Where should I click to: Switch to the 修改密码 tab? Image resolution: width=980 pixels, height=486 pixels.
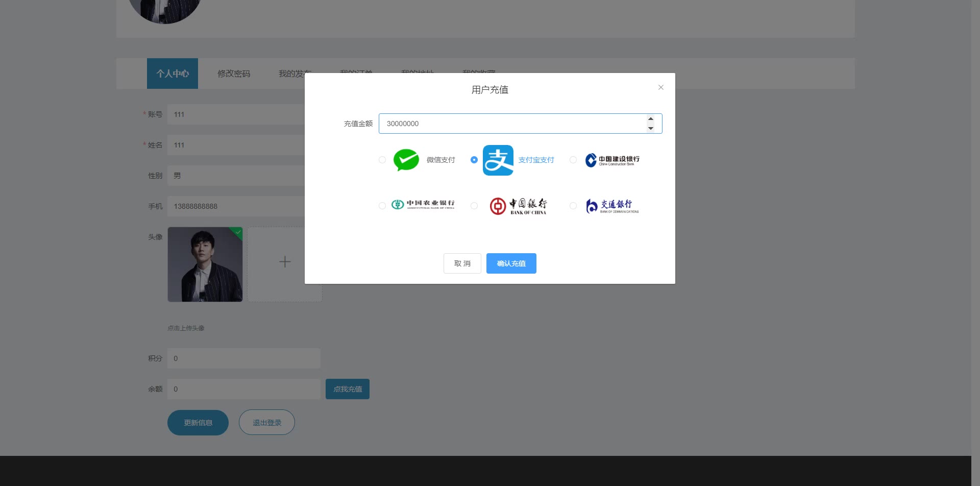pos(234,74)
